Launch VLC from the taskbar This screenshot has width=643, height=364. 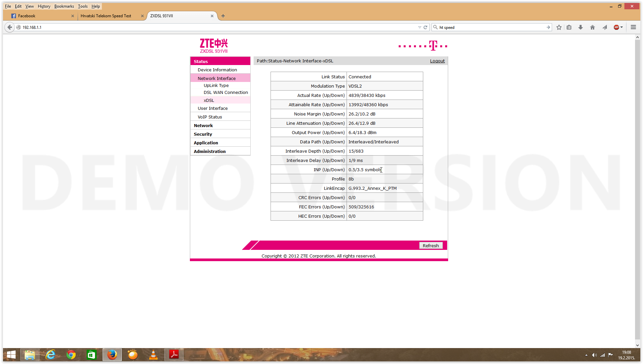(153, 355)
